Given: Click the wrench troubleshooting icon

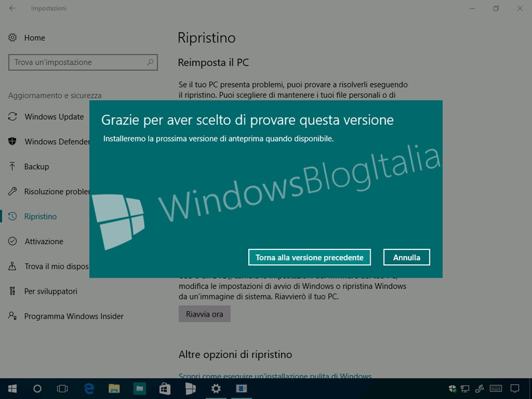Looking at the screenshot, I should coord(13,191).
